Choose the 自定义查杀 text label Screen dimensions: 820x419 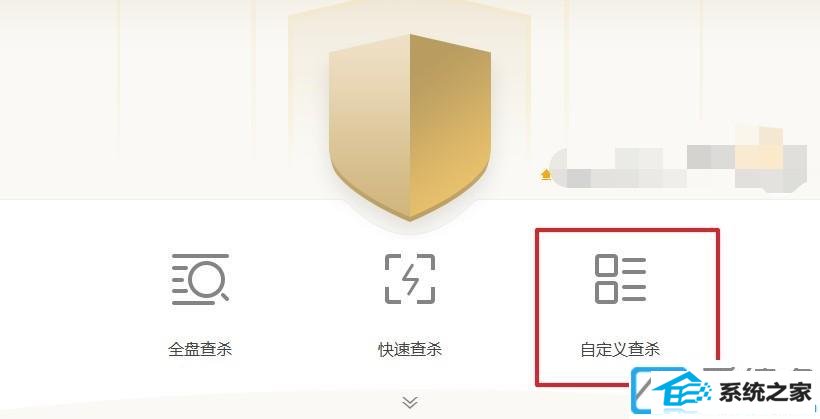(x=620, y=349)
